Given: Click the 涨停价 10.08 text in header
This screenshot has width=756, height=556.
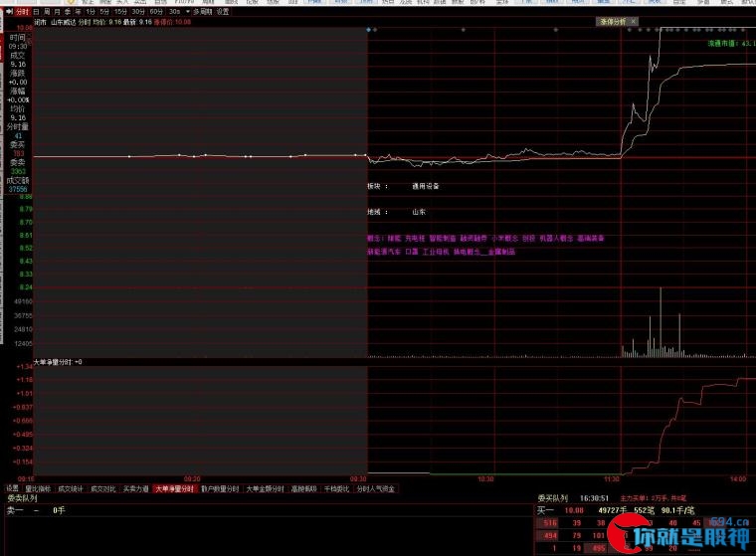Looking at the screenshot, I should coord(173,22).
